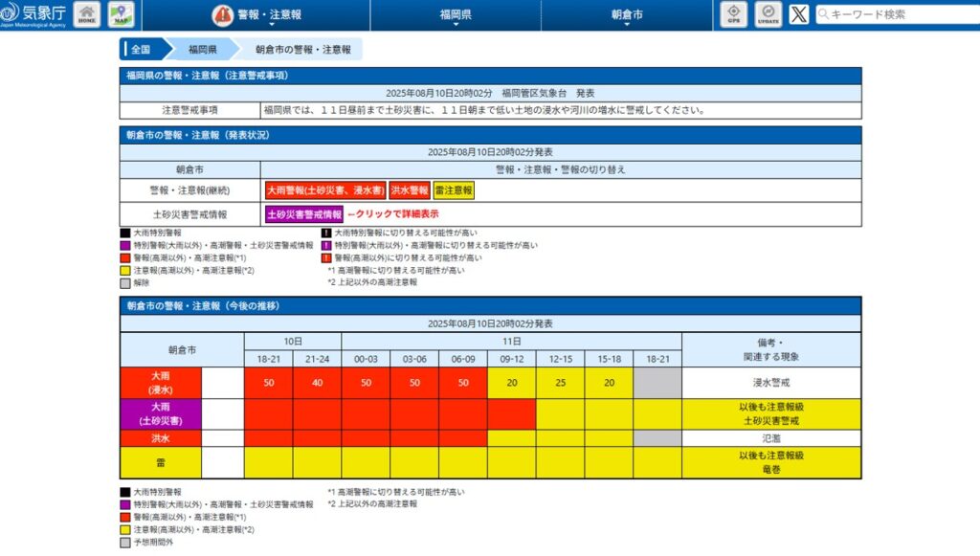The width and height of the screenshot is (980, 556).
Task: Click the 土砂災害警戒情報 row label
Action: click(190, 214)
